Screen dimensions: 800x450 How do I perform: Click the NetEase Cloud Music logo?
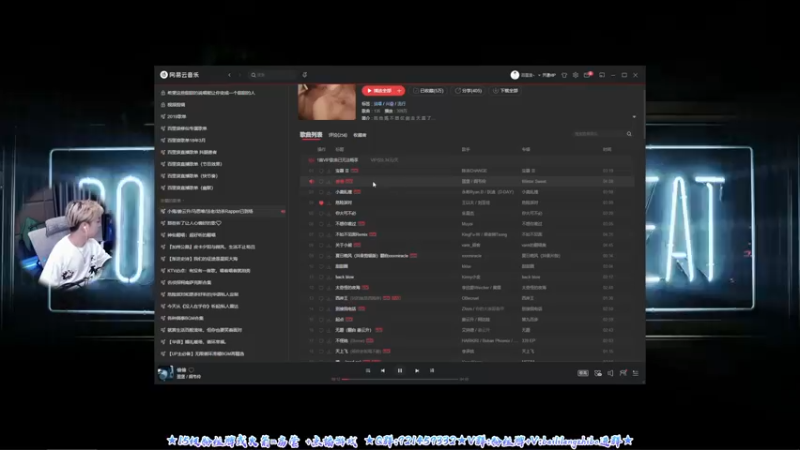tap(180, 75)
